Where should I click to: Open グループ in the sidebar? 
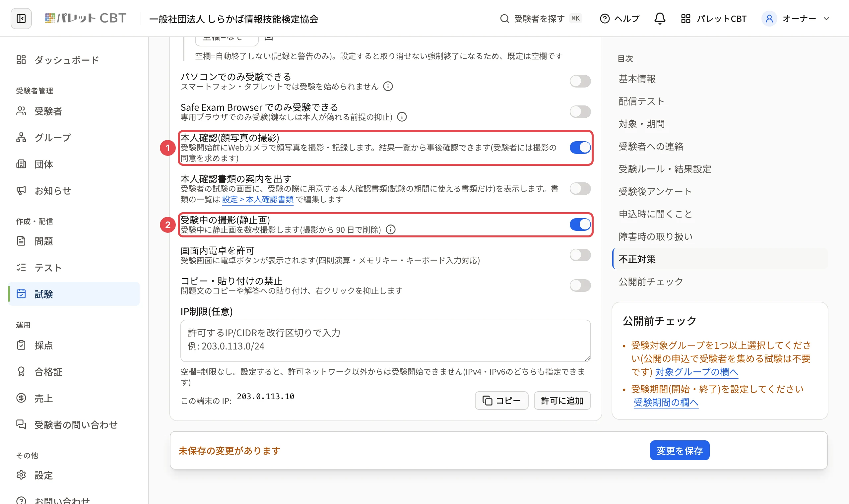point(74,138)
